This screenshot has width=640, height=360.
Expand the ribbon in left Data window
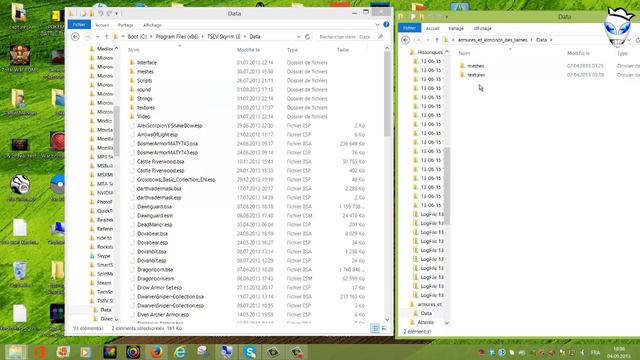(x=377, y=24)
